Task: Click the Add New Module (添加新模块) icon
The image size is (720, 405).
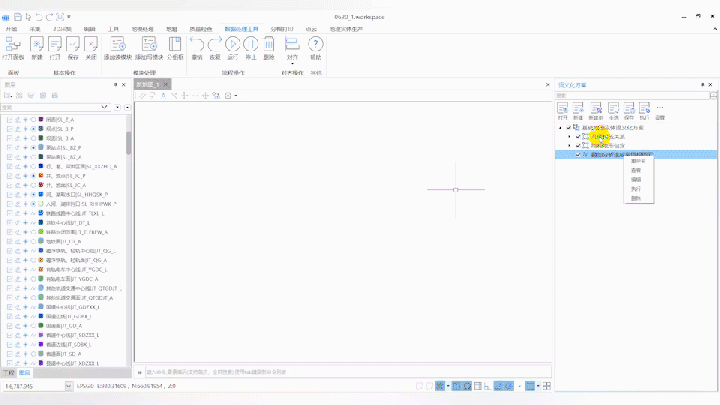Action: 119,46
